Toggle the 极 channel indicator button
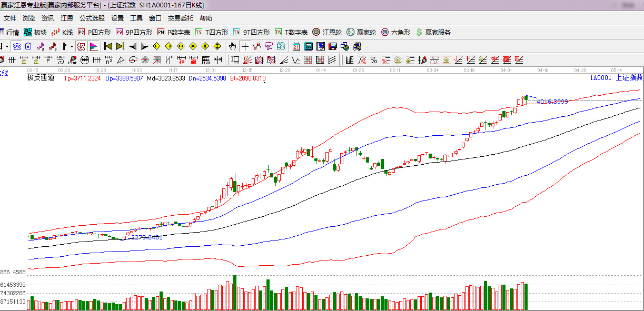The height and width of the screenshot is (311, 644). click(x=81, y=46)
